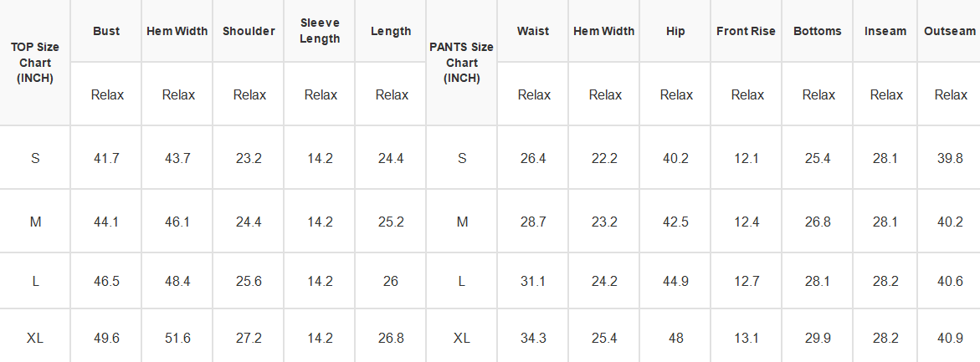Select the Shoulder column header
This screenshot has height=362, width=980.
(249, 31)
